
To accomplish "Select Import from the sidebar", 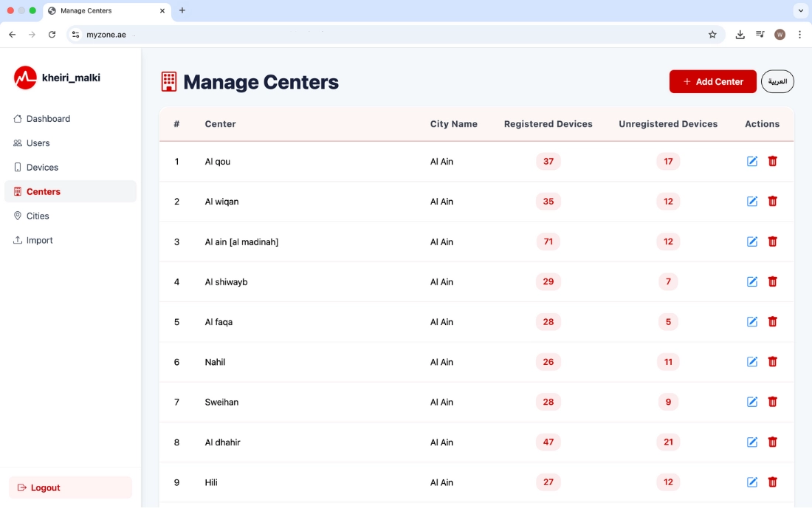I will (x=39, y=241).
